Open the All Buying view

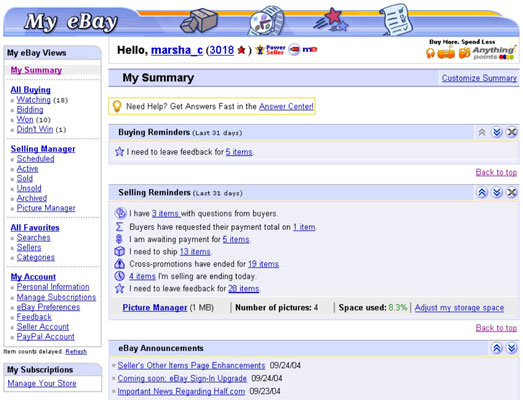pos(30,90)
